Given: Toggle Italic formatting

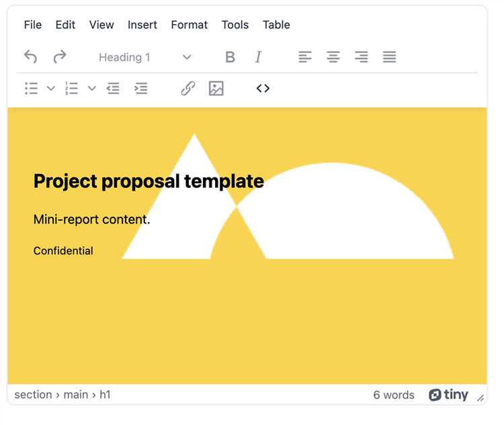Looking at the screenshot, I should tap(258, 57).
